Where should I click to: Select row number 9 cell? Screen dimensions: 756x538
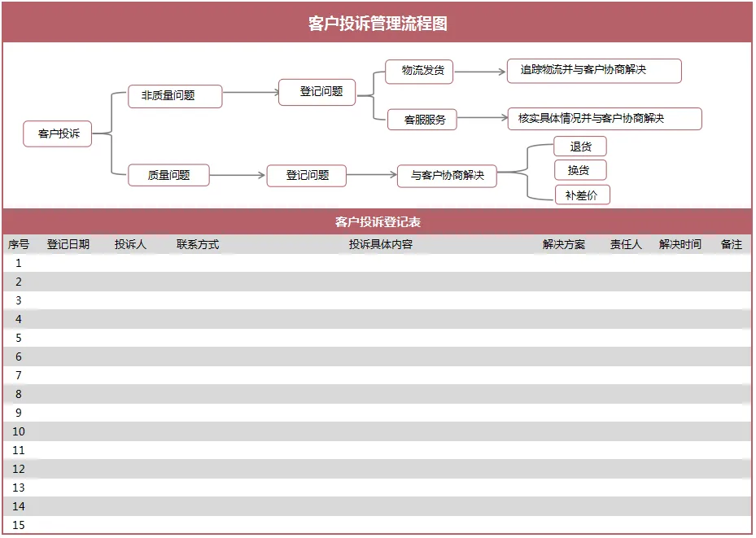tap(19, 413)
